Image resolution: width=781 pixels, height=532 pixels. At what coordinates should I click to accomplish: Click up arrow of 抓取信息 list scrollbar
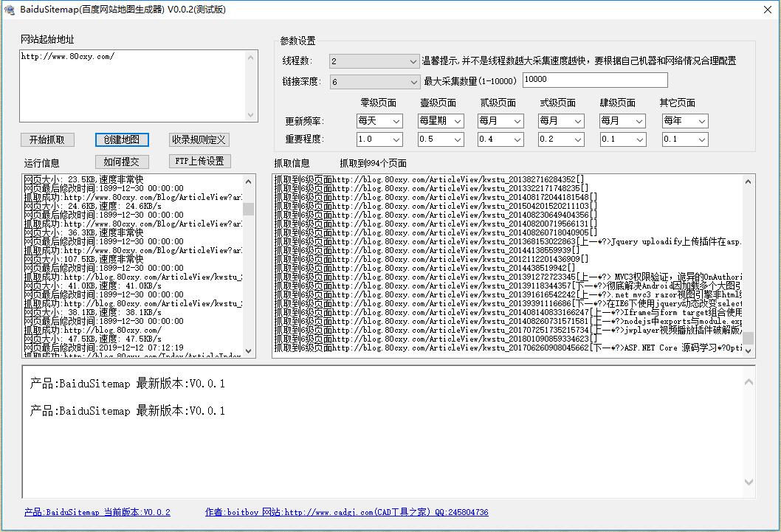(x=748, y=182)
